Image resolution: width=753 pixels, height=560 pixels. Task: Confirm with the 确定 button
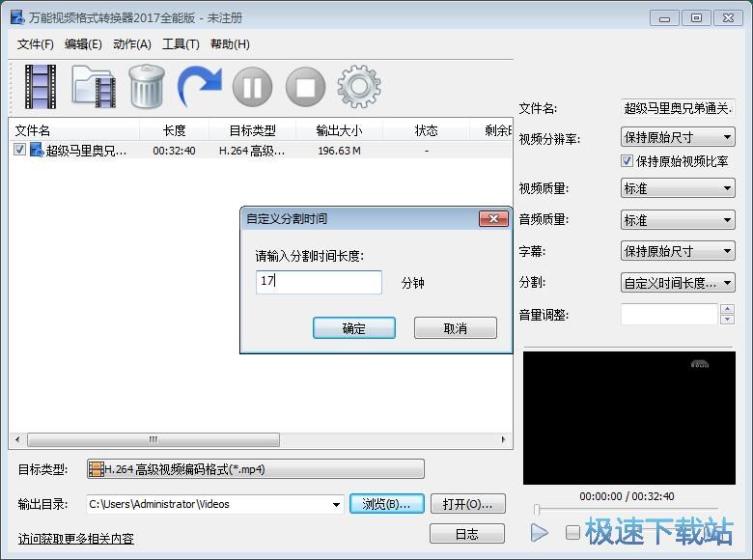click(354, 328)
